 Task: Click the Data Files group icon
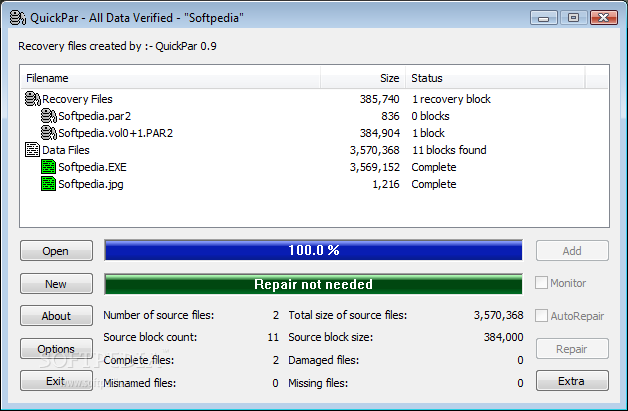tap(32, 150)
